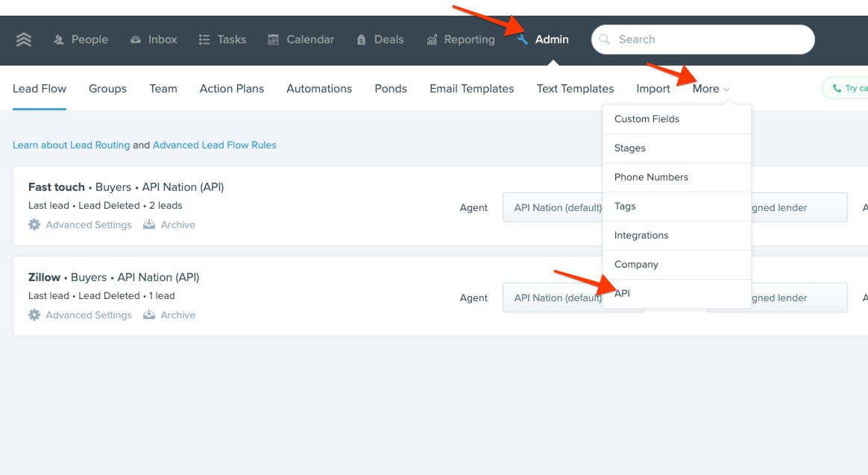This screenshot has height=475, width=868.
Task: Choose Custom Fields in the menu
Action: click(647, 119)
